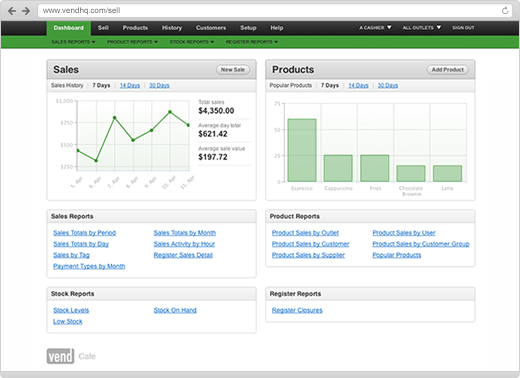This screenshot has width=520, height=378.
Task: Click the Chocolate Brownie bar
Action: [x=411, y=174]
